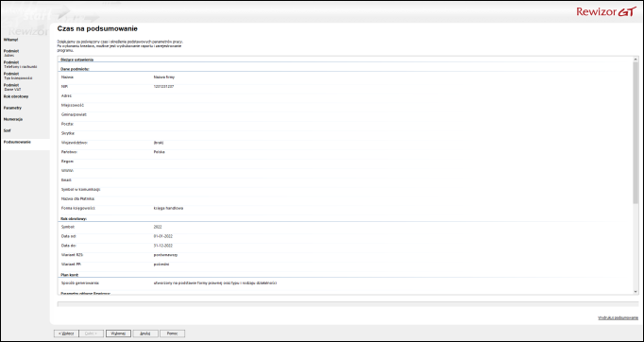Viewport: 644px width, 342px height.
Task: Click the Wykonaj button
Action: point(118,333)
